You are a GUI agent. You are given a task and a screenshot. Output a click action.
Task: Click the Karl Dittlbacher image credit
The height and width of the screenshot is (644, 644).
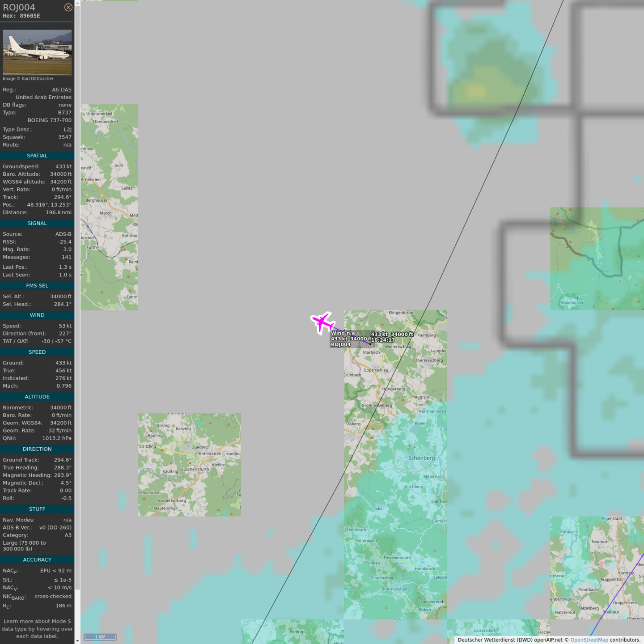[28, 79]
